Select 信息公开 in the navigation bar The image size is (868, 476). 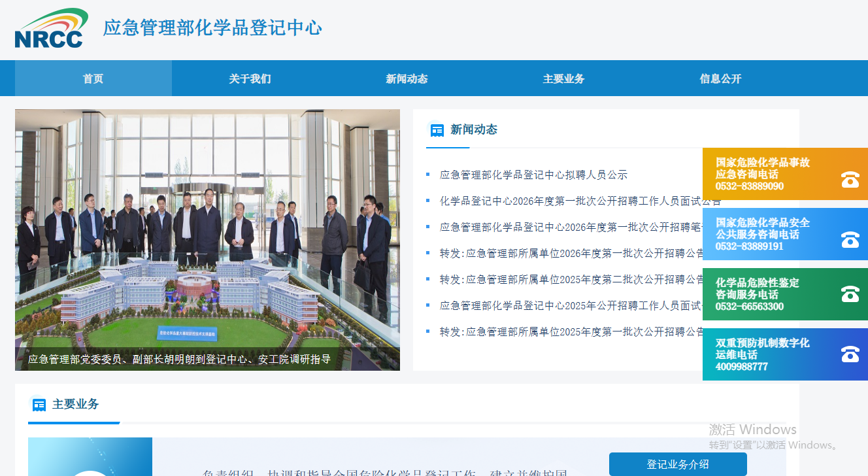pos(720,78)
